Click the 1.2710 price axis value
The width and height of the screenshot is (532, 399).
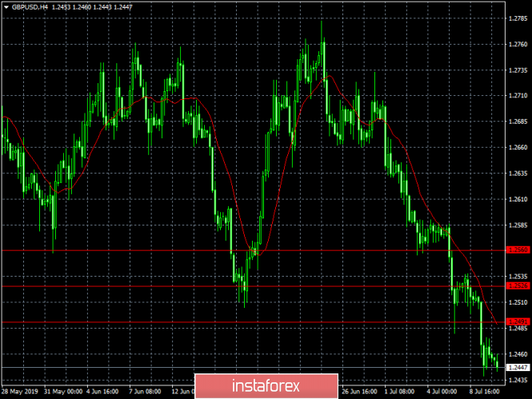click(518, 96)
